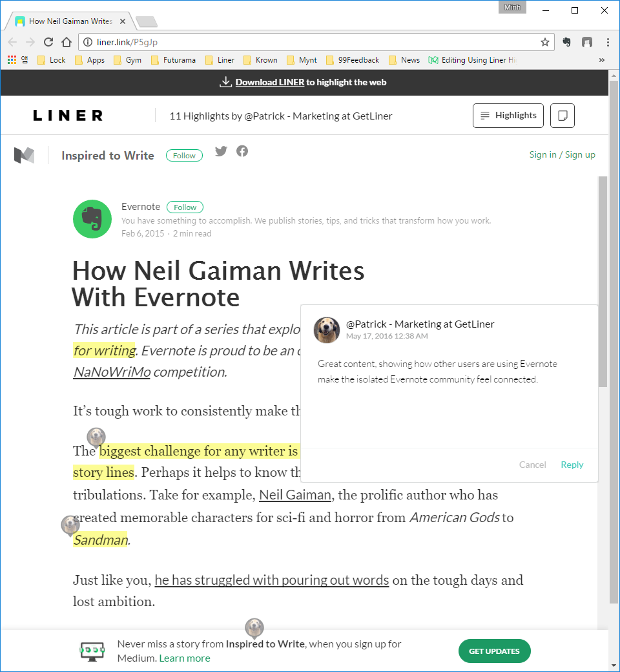Click the outer page scrollbar up arrow
This screenshot has height=672, width=620.
[614, 76]
